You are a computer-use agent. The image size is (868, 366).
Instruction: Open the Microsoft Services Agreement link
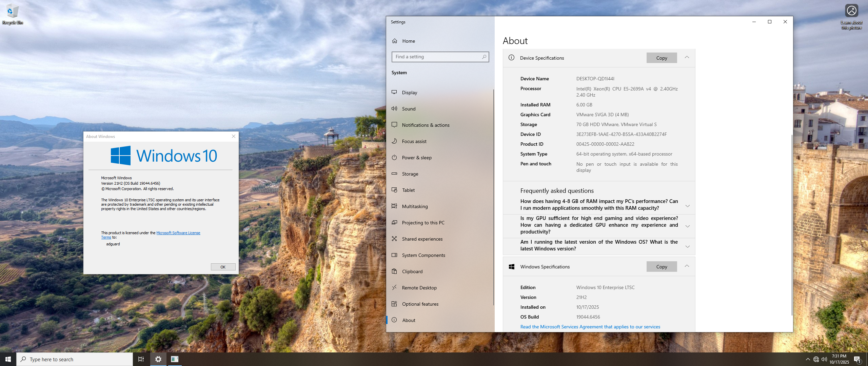coord(590,327)
